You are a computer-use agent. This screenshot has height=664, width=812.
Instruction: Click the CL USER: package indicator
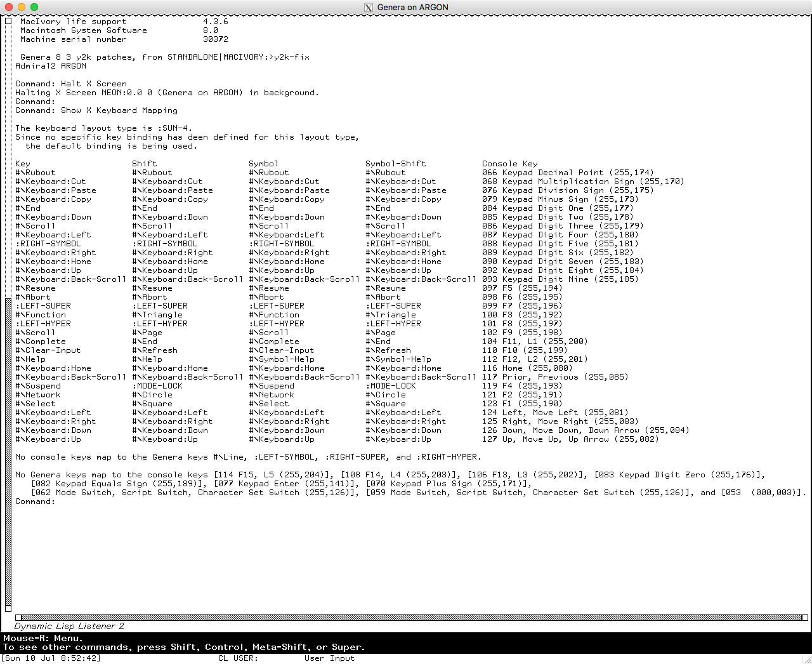pos(238,658)
